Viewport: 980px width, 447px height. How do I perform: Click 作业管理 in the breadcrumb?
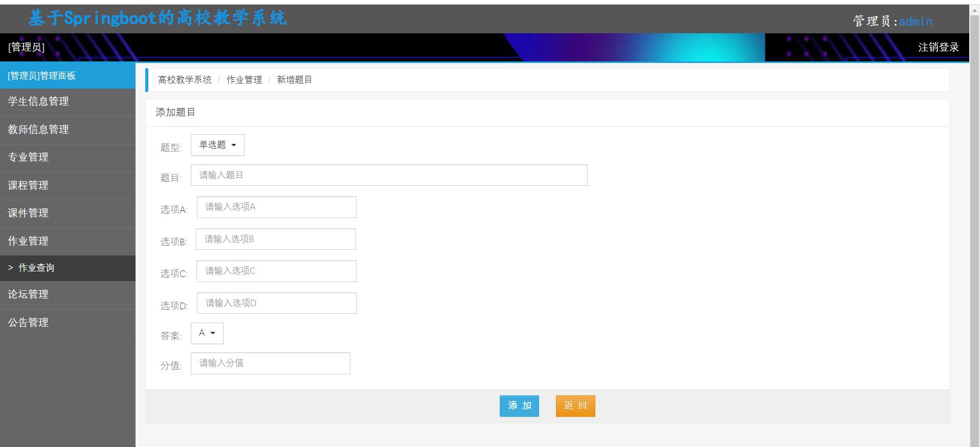tap(244, 80)
